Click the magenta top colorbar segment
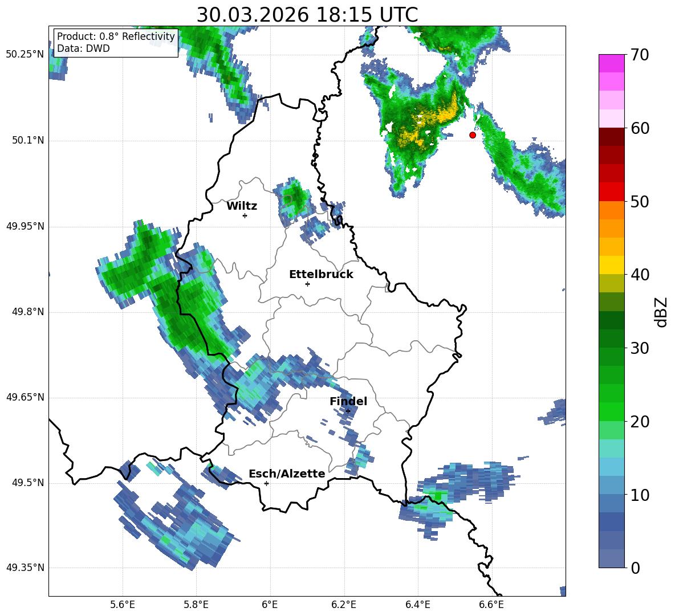 click(611, 63)
